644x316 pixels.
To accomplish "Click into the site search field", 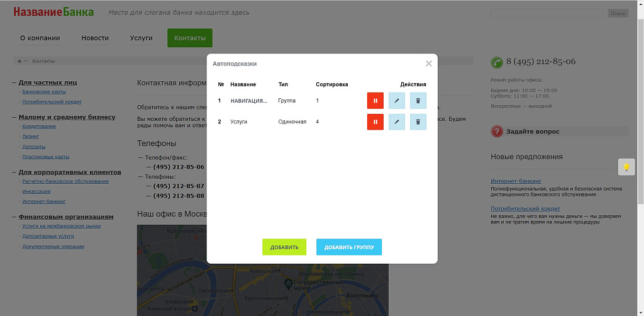I will 547,13.
